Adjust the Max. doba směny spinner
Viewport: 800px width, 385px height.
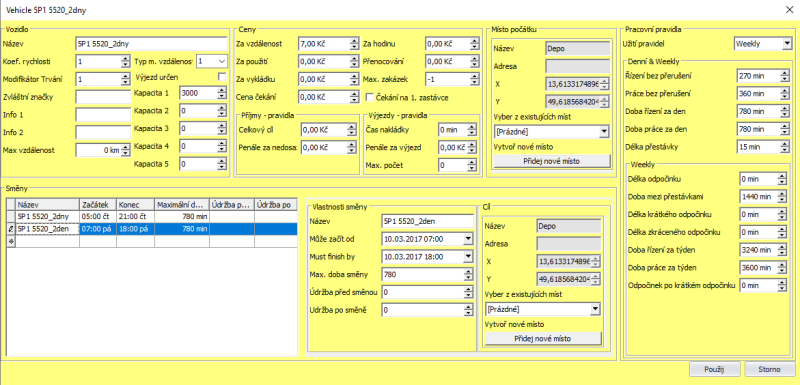(469, 274)
